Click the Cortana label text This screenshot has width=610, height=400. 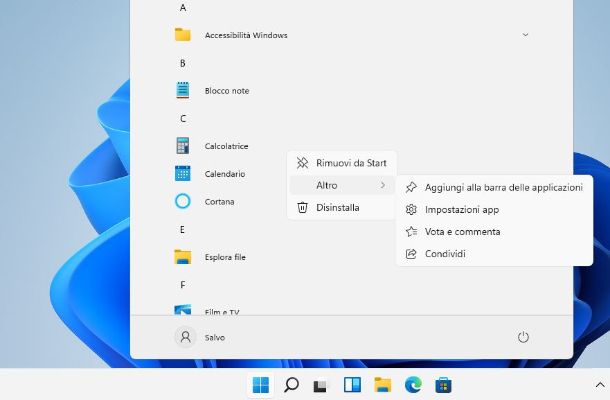[x=219, y=202]
